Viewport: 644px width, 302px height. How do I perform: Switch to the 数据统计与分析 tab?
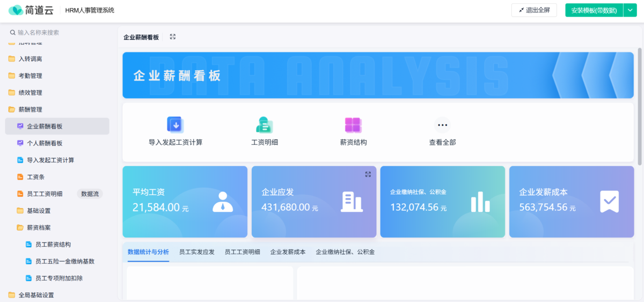coord(148,252)
